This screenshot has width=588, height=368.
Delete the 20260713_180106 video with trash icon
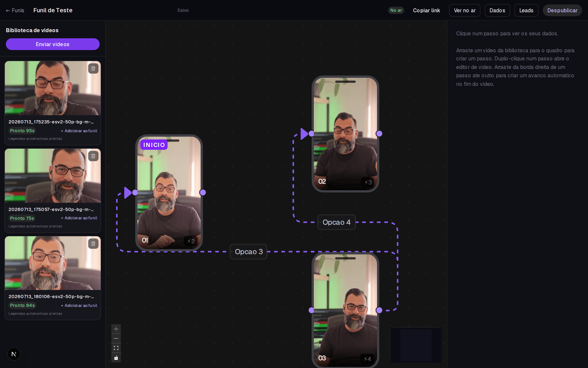click(x=93, y=244)
